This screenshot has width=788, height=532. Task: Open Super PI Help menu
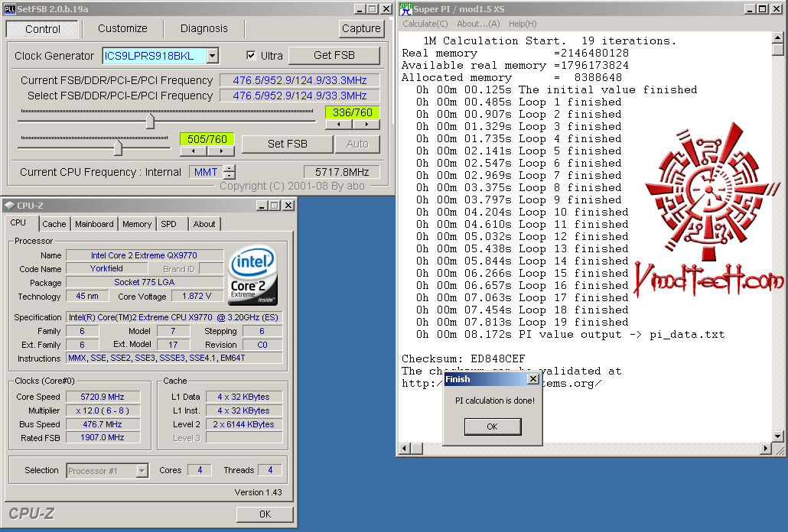click(523, 24)
